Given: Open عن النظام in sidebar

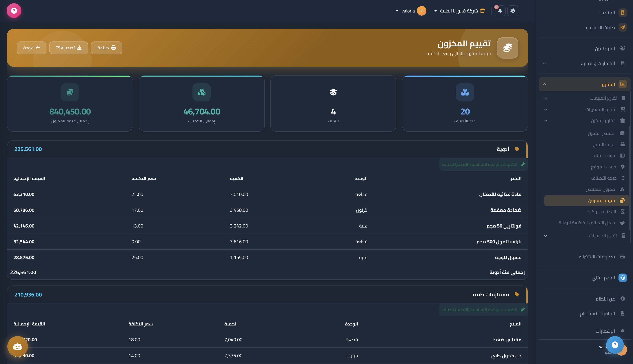Looking at the screenshot, I should pos(584,299).
